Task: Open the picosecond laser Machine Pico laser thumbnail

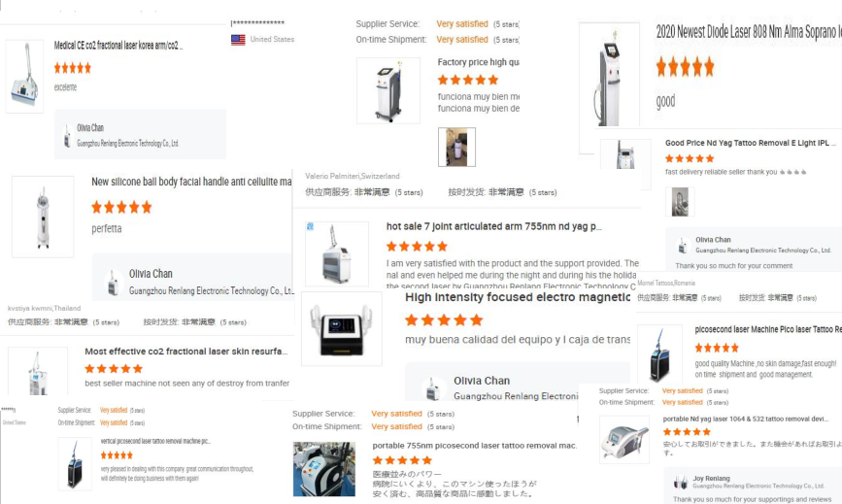Action: pyautogui.click(x=659, y=353)
